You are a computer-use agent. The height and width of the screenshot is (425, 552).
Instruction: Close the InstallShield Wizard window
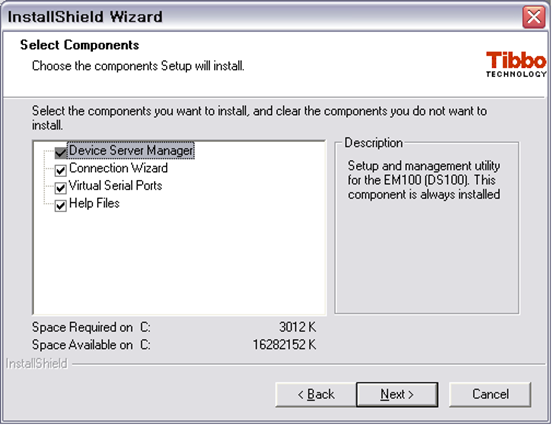[533, 17]
